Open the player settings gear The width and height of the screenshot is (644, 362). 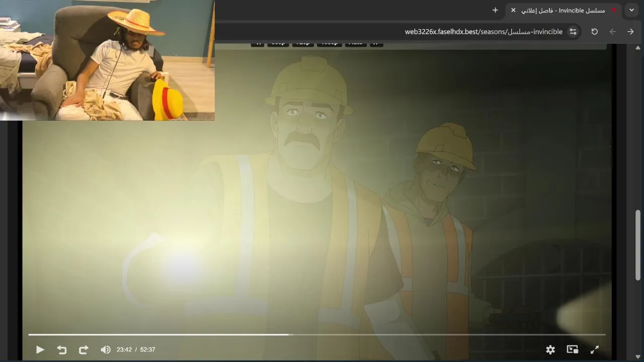tap(550, 349)
